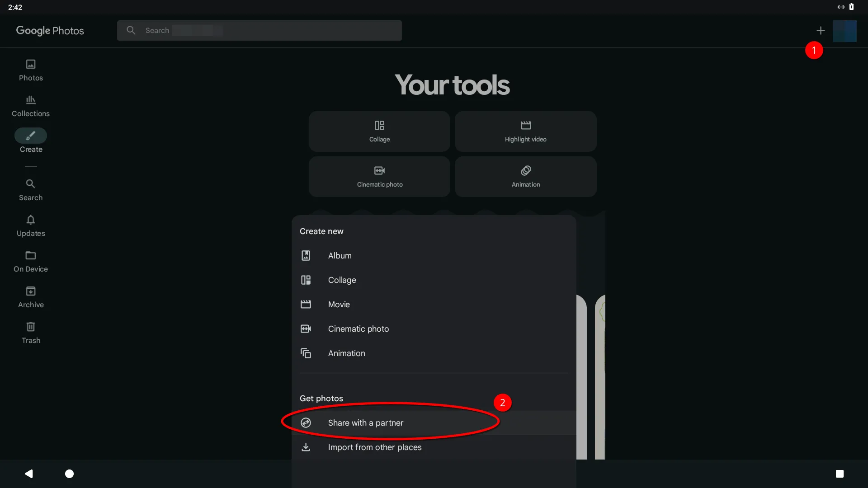The width and height of the screenshot is (868, 488).
Task: Open the Photos tab in sidebar
Action: coord(31,70)
